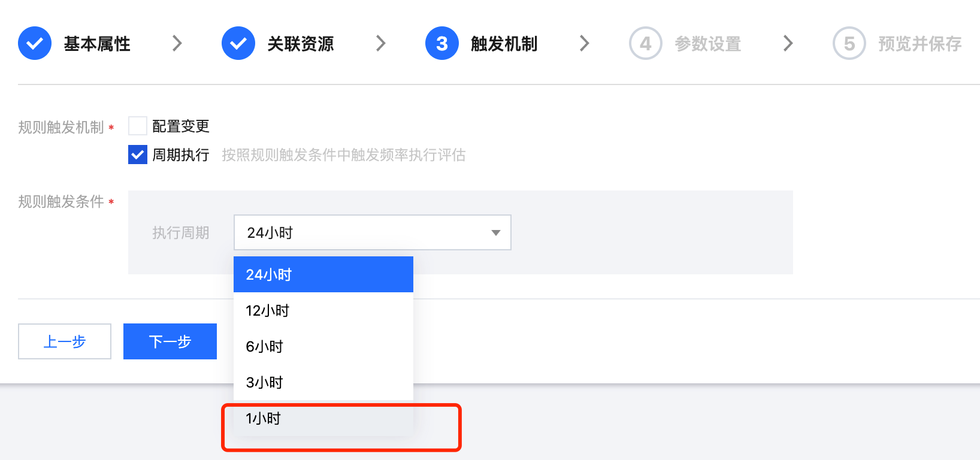
Task: Click the completed 关联资源 step checkmark icon
Action: coord(238,43)
